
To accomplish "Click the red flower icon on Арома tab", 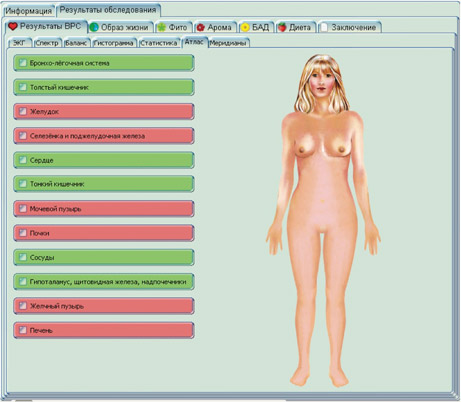I will (200, 27).
